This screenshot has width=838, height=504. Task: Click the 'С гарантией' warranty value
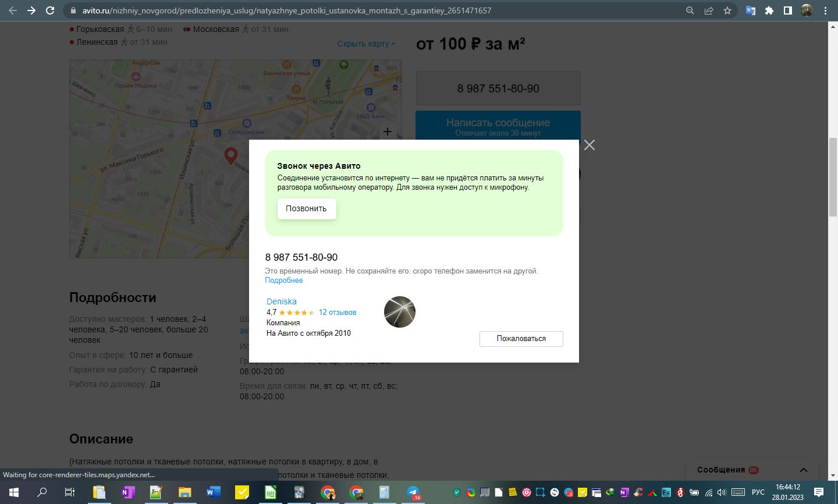click(174, 370)
